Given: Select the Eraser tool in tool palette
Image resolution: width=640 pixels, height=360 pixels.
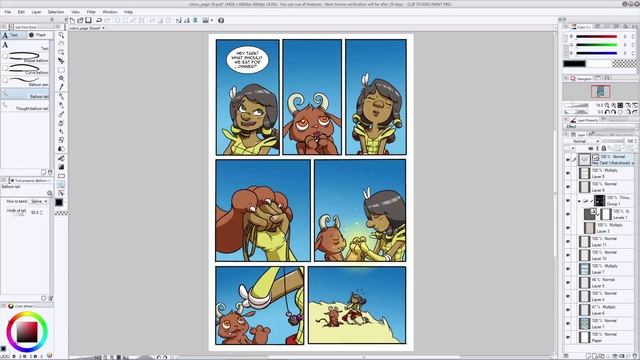Looking at the screenshot, I should 61,140.
